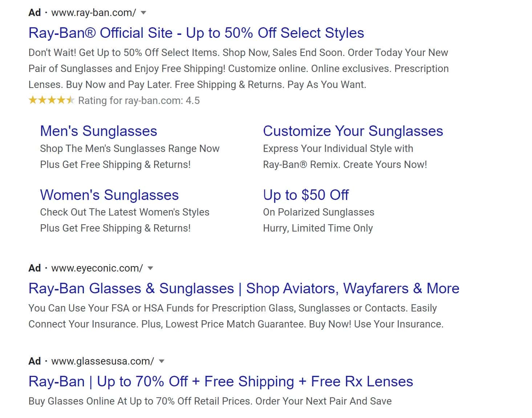This screenshot has height=418, width=532.
Task: Open Ray-Ban Official Site headline link
Action: tap(196, 33)
